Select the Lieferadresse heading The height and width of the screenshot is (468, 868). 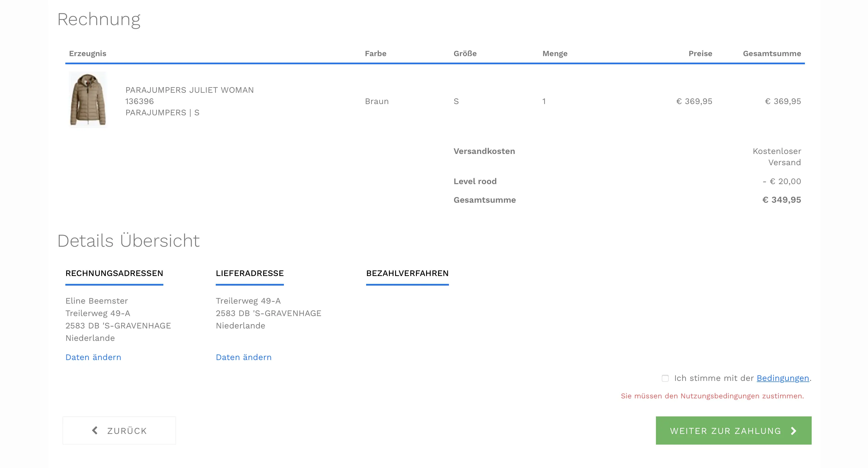point(250,273)
